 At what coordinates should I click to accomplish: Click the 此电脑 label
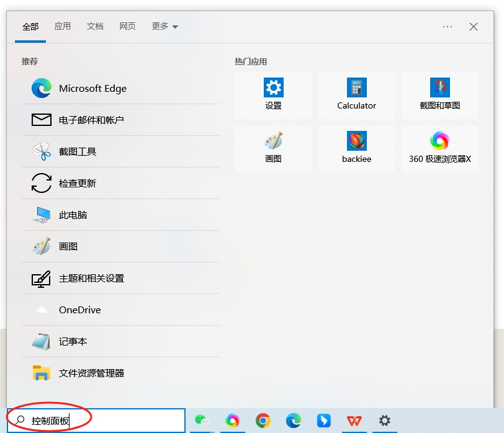coord(73,215)
